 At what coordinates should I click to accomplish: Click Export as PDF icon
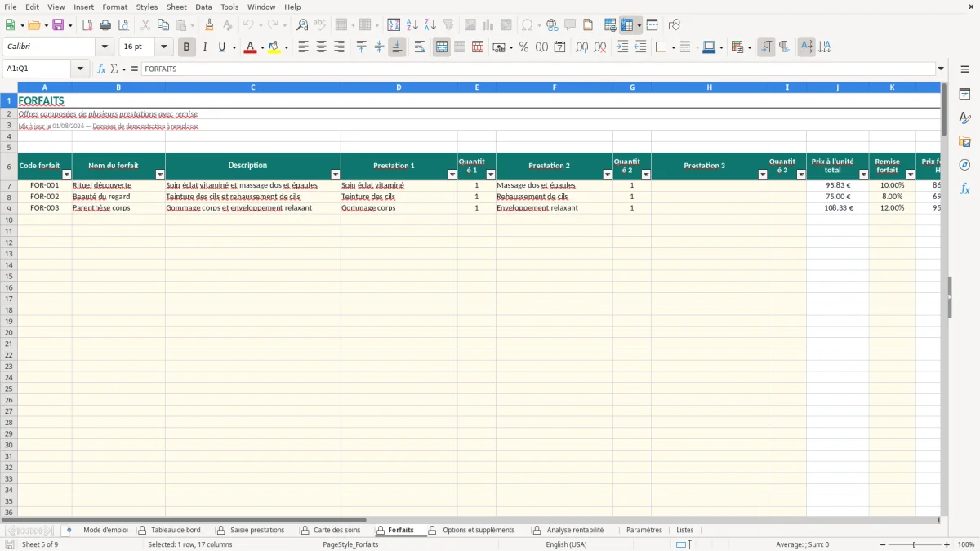(87, 25)
